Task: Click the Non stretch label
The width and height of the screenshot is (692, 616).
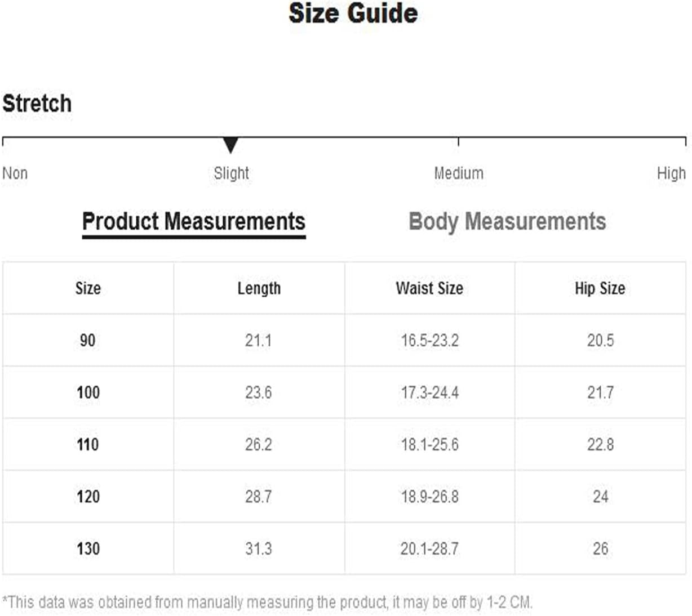Action: pos(15,173)
